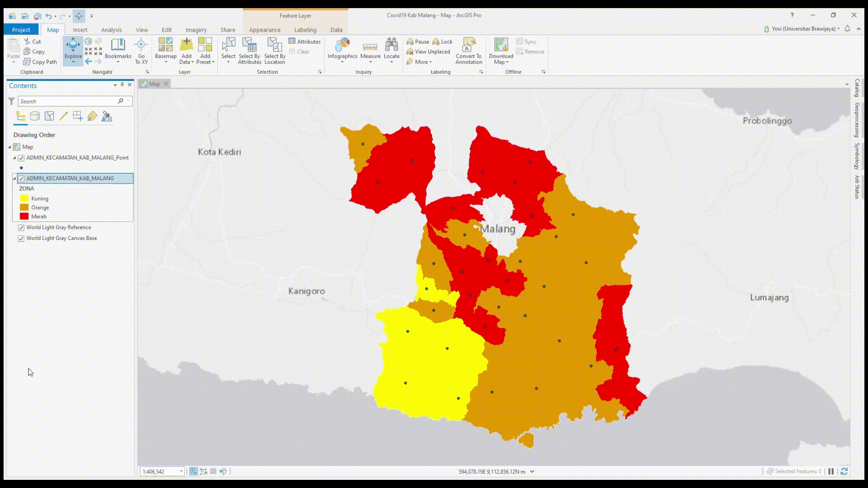The image size is (868, 488).
Task: Uncheck World Light Gray Reference layer
Action: click(21, 228)
